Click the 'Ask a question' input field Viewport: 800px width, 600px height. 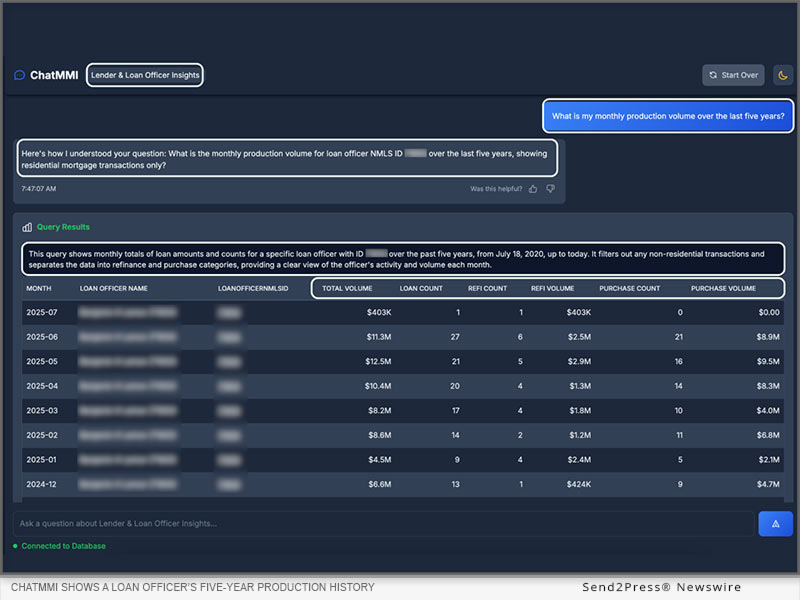tap(383, 524)
